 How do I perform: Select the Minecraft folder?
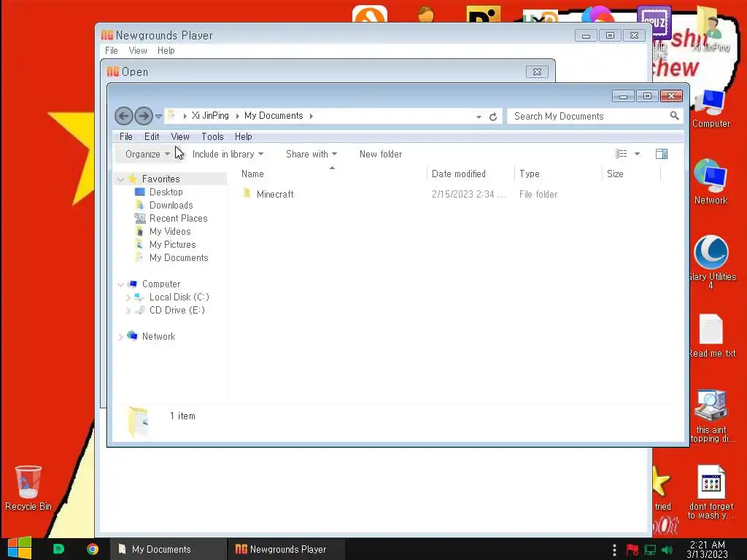tap(275, 194)
